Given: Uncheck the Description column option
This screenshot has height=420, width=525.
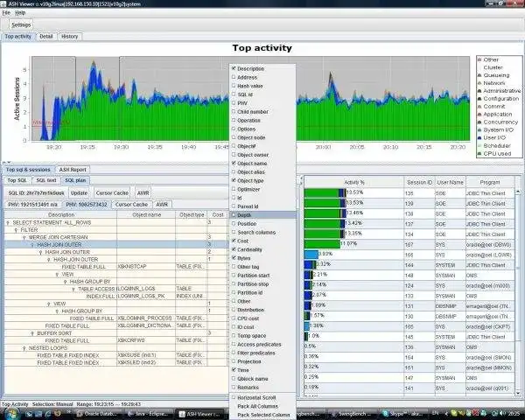Looking at the screenshot, I should coord(234,68).
